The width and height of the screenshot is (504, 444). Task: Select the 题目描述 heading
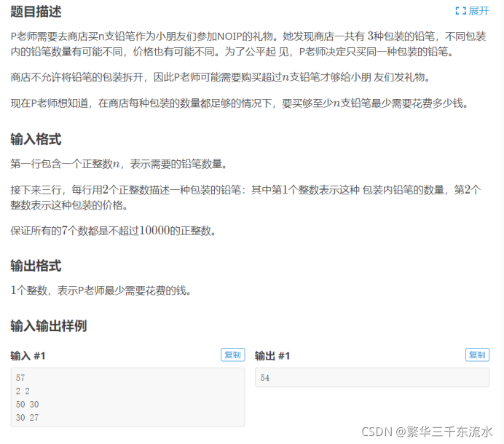pos(36,12)
